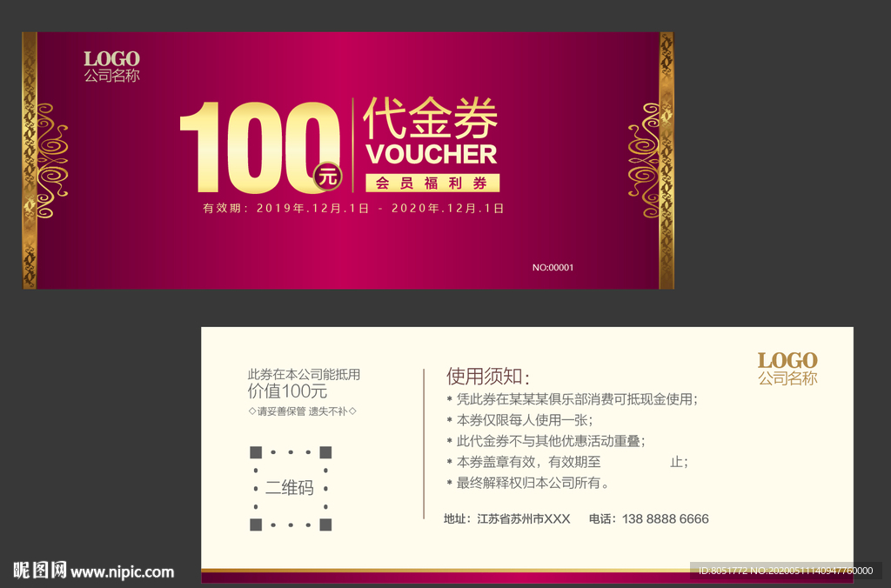Screen dimensions: 891x588
Task: Click 公司名称 under the red voucher logo
Action: (x=112, y=76)
